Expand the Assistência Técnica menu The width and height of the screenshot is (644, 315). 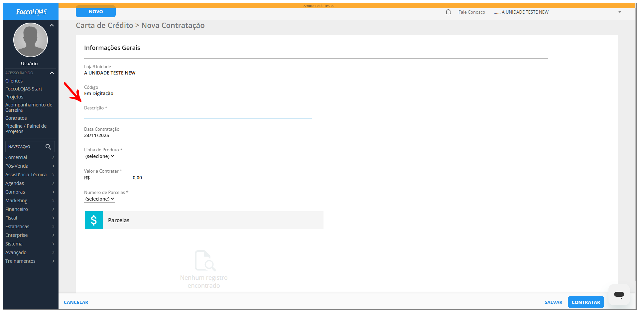coord(30,175)
